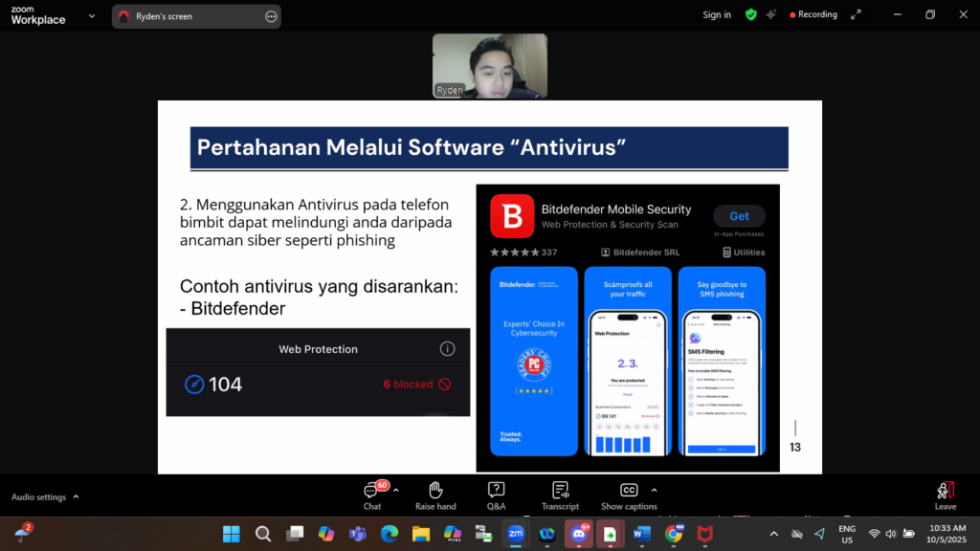Image resolution: width=980 pixels, height=551 pixels.
Task: Expand caption options arrow beside Show captions
Action: coord(654,491)
